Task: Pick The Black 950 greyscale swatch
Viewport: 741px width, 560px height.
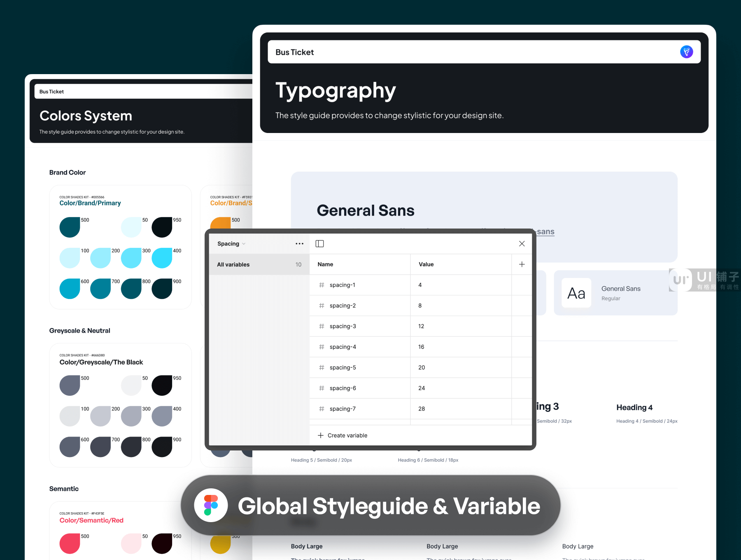Action: (162, 385)
